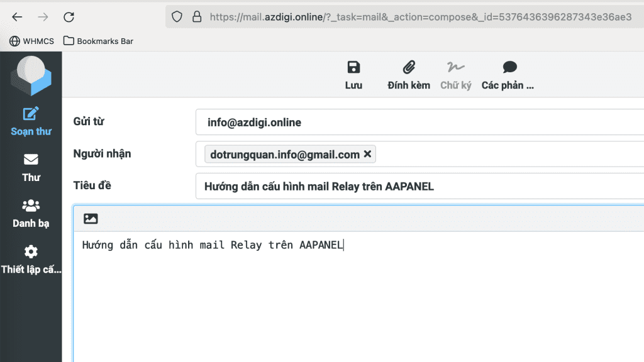
Task: Click browser back arrow button
Action: pyautogui.click(x=17, y=17)
